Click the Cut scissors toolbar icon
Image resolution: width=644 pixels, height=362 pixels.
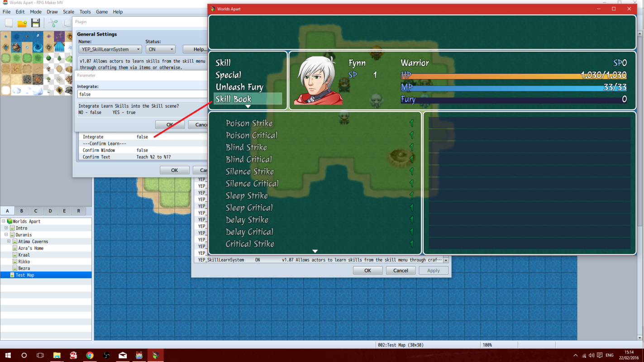[x=53, y=23]
